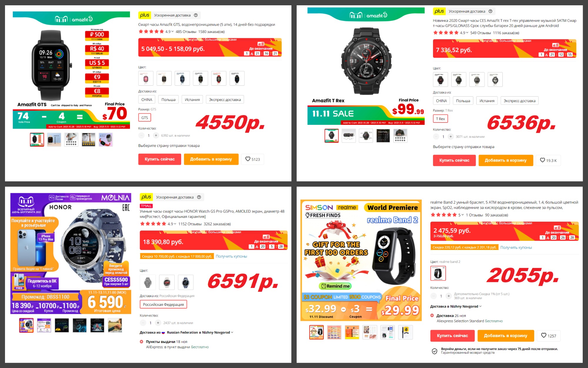
Task: Choose the pink Amazfit GTS color swatch
Action: tap(146, 78)
